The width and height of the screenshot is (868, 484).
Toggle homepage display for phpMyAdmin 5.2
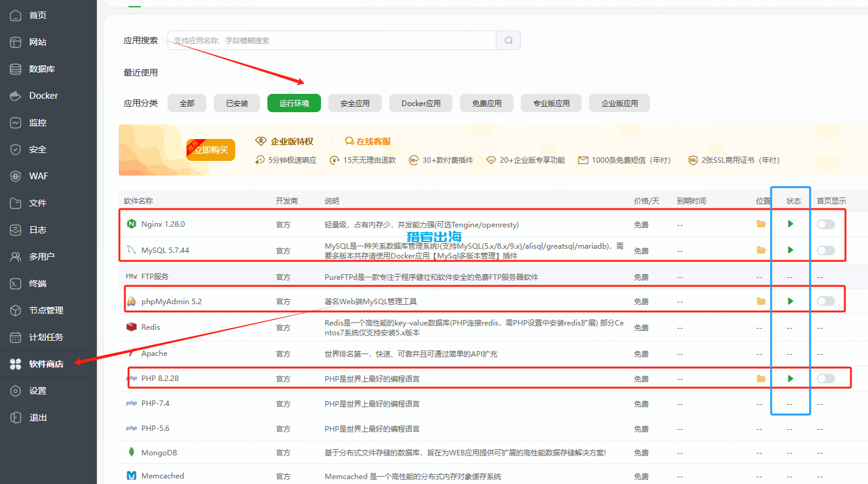click(x=826, y=301)
